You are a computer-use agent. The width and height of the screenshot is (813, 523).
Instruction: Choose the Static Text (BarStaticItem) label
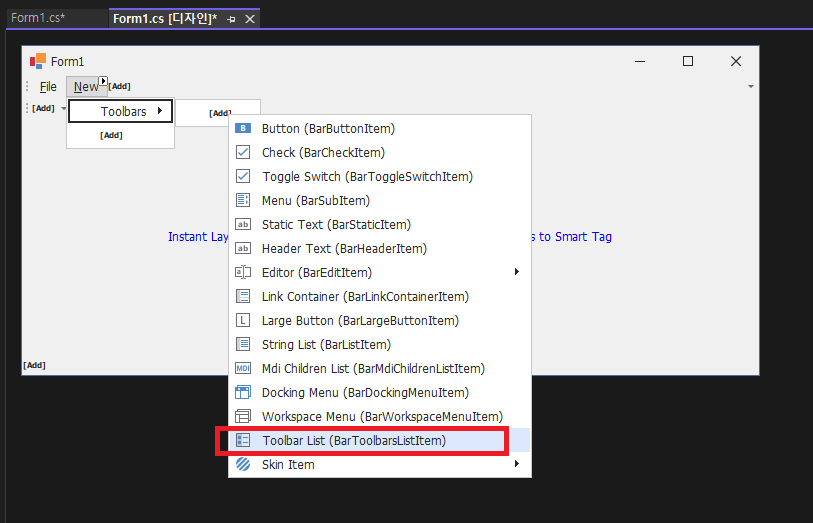click(x=337, y=224)
